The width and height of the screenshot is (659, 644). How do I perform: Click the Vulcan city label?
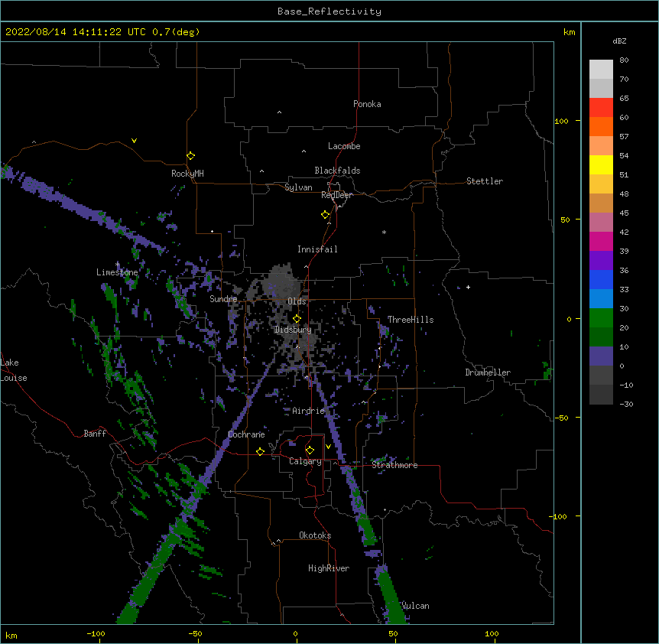(416, 606)
